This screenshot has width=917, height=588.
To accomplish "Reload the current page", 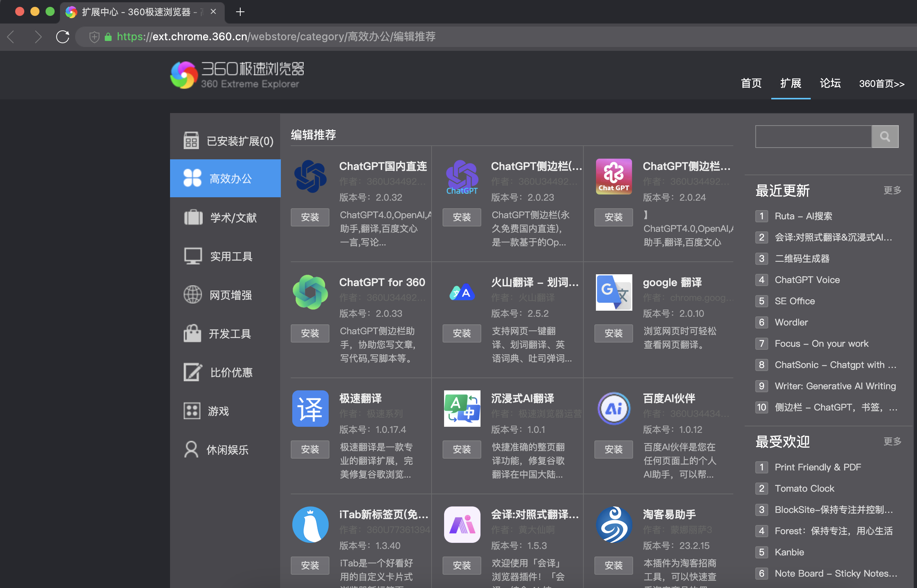I will (62, 37).
